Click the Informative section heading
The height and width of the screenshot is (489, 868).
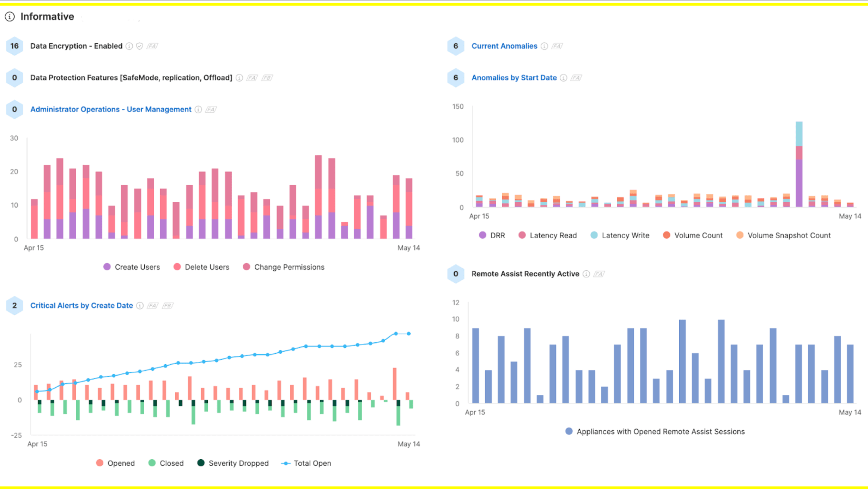47,17
